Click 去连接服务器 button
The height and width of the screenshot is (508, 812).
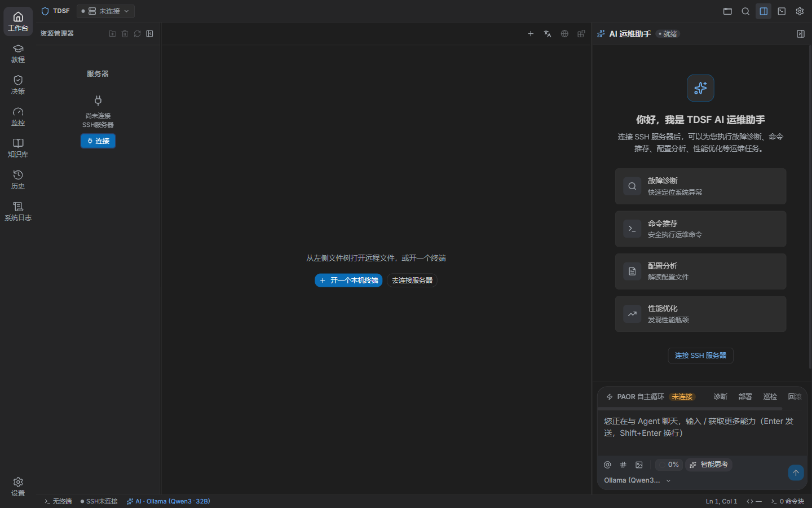click(412, 281)
